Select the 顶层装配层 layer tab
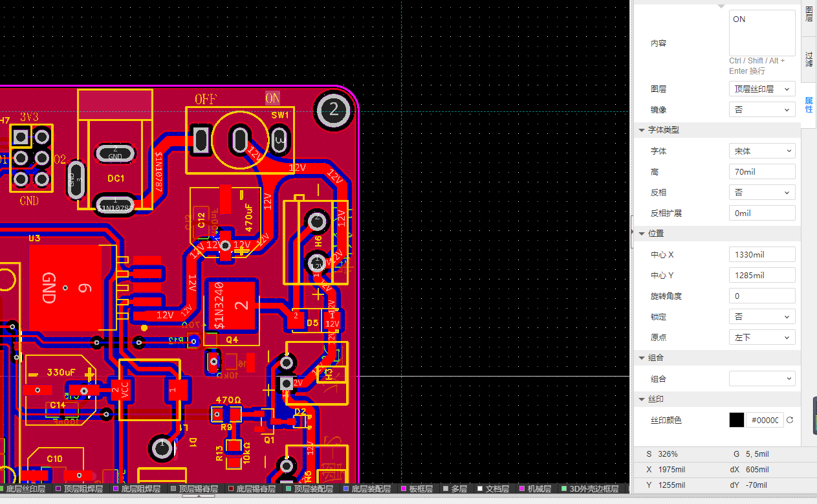The image size is (817, 504). tap(313, 488)
